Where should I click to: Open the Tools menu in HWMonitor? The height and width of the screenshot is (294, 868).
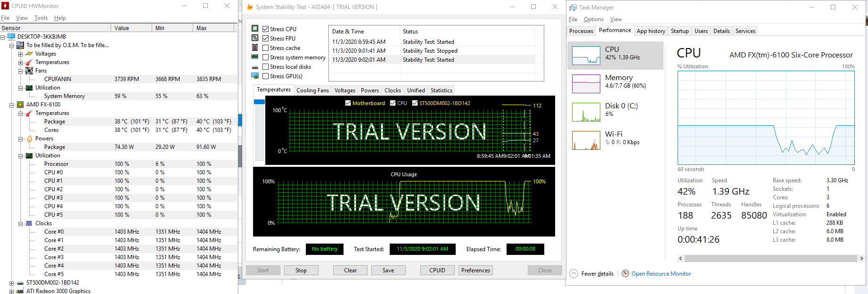click(x=41, y=18)
